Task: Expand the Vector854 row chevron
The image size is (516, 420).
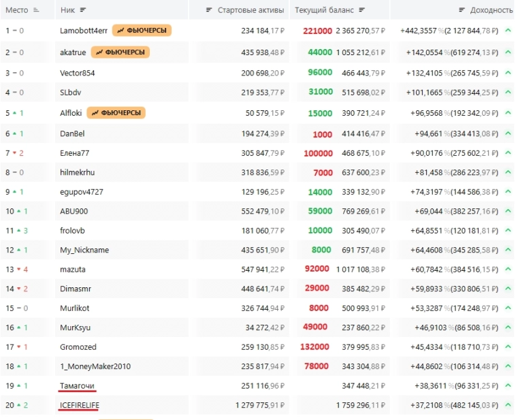Action: point(508,73)
